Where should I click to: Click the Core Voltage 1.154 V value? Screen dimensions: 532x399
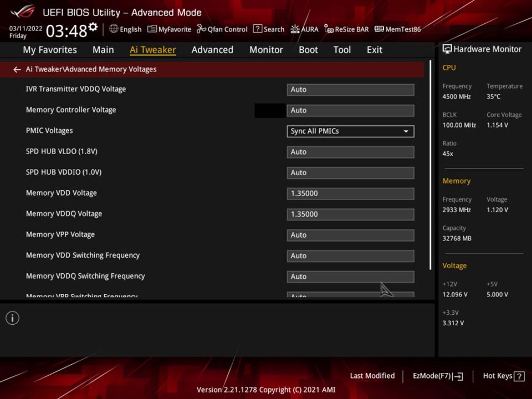click(497, 125)
